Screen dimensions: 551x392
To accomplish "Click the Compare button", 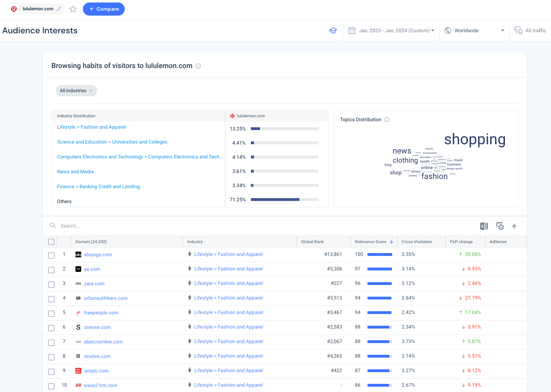I will (104, 9).
